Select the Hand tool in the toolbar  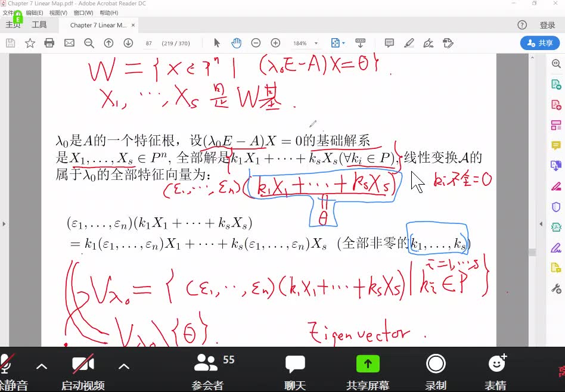[237, 43]
